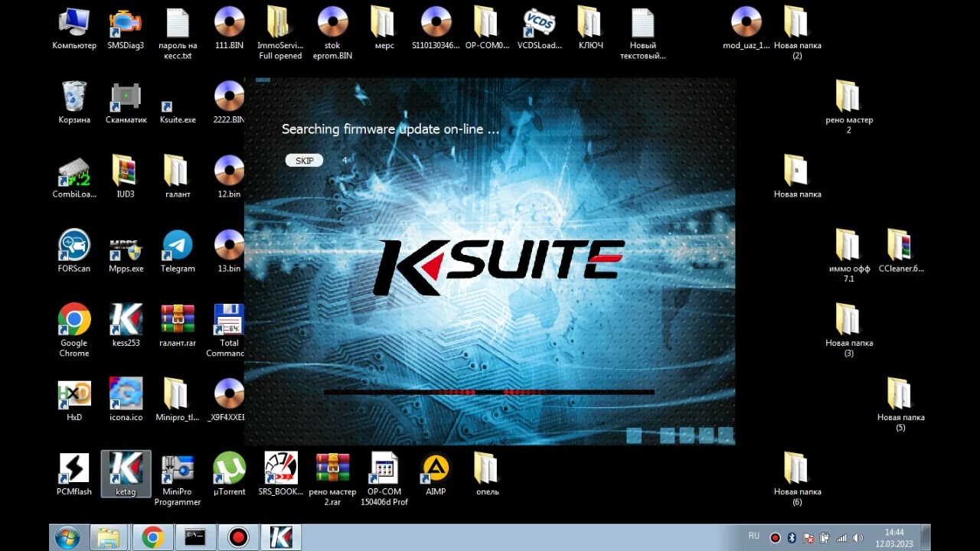Select the Telegram desktop icon
This screenshot has width=980, height=551.
pos(178,251)
